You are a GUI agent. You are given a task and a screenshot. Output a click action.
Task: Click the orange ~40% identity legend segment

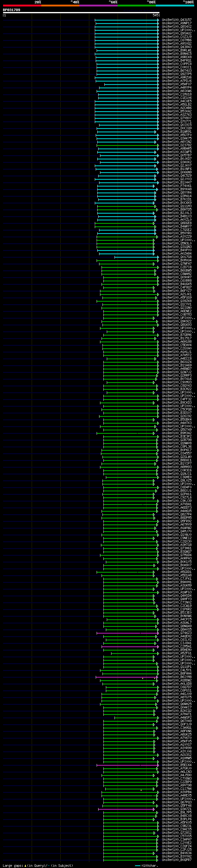(60, 6)
